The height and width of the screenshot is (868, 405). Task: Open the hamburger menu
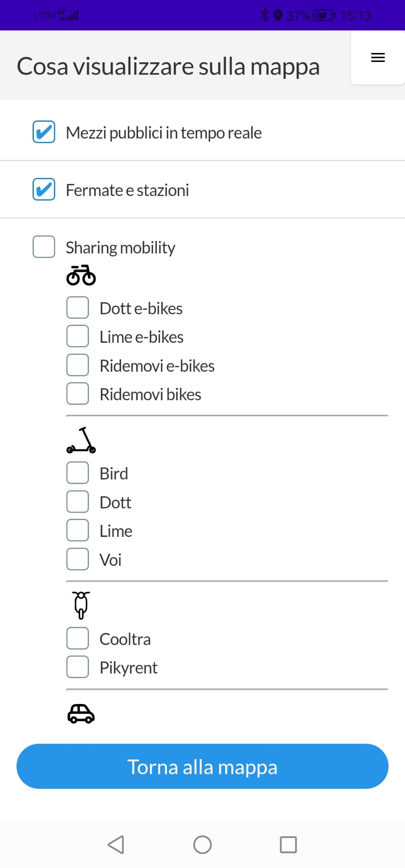377,58
